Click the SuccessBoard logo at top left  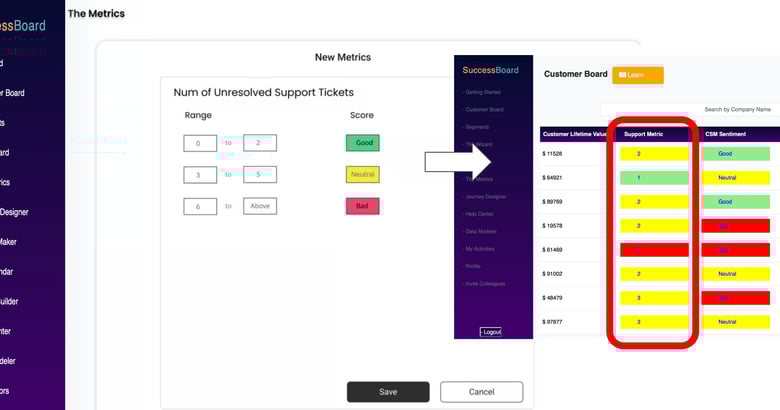23,26
